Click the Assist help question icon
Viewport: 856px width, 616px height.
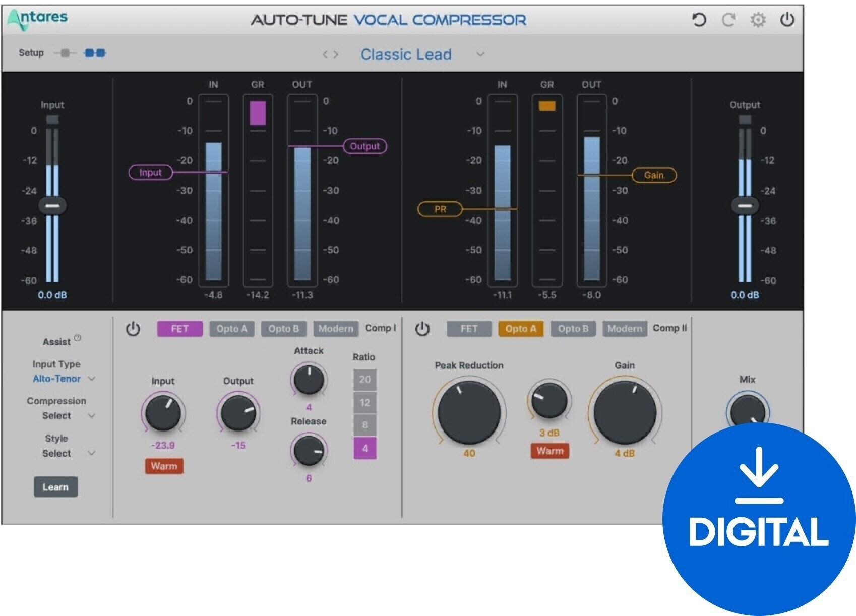(x=77, y=338)
